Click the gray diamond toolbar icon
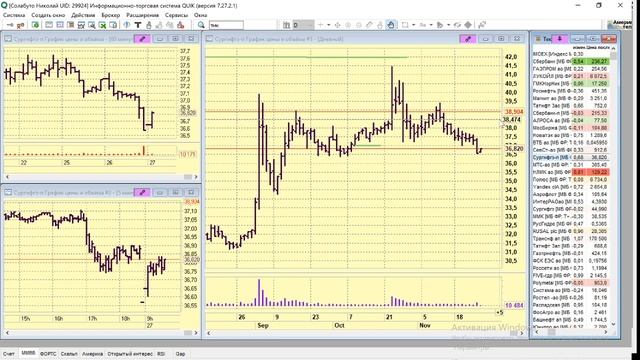The image size is (640, 360). (468, 25)
